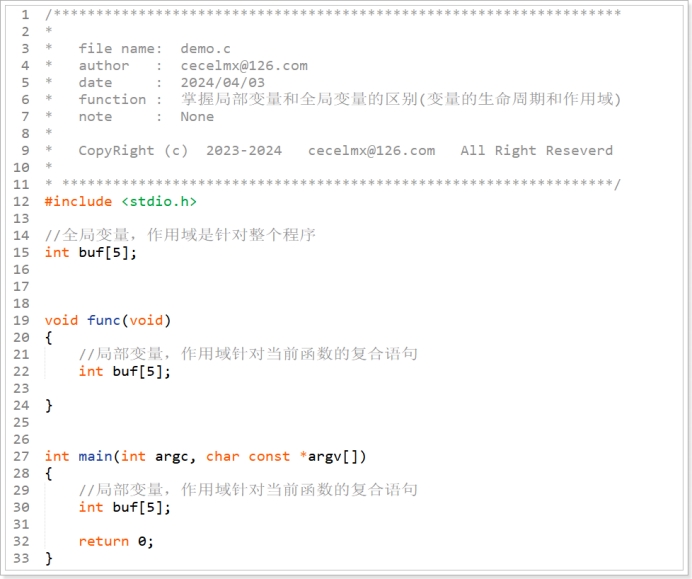Click the 'function :' label on line 6

pos(120,100)
